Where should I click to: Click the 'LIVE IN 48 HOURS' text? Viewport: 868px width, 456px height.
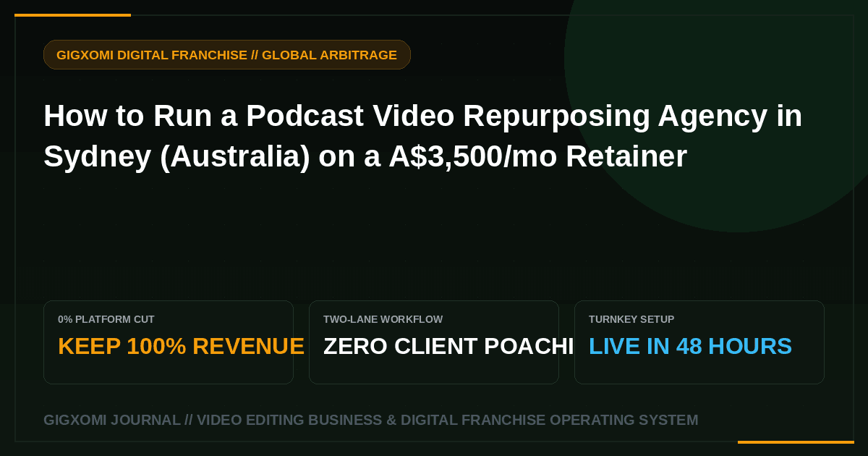(690, 347)
